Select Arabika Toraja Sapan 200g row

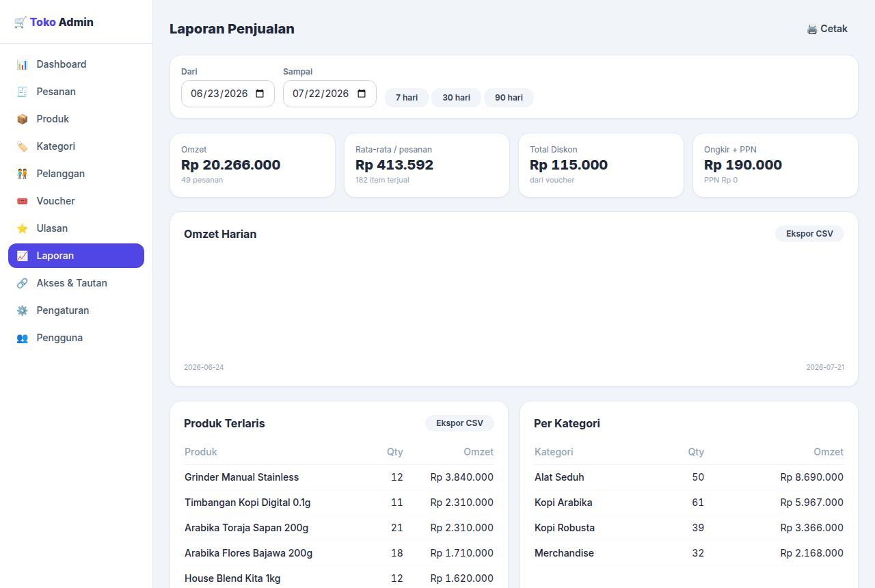tap(339, 528)
